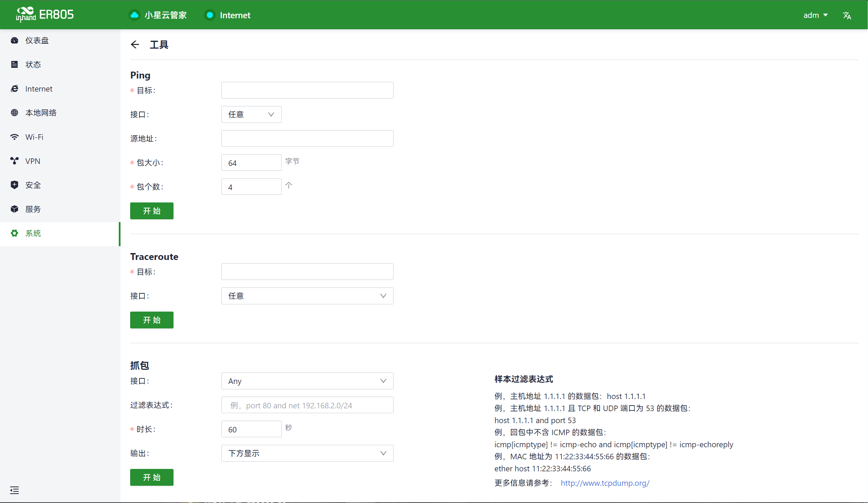Image resolution: width=868 pixels, height=503 pixels.
Task: Open the tcpdump.org reference link
Action: pos(605,483)
